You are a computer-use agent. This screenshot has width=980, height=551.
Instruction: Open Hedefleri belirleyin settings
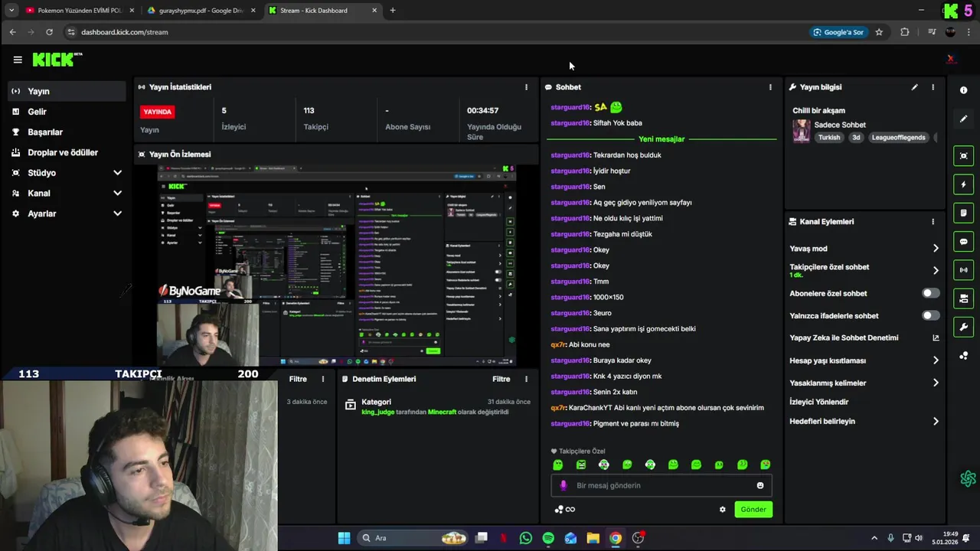click(864, 421)
